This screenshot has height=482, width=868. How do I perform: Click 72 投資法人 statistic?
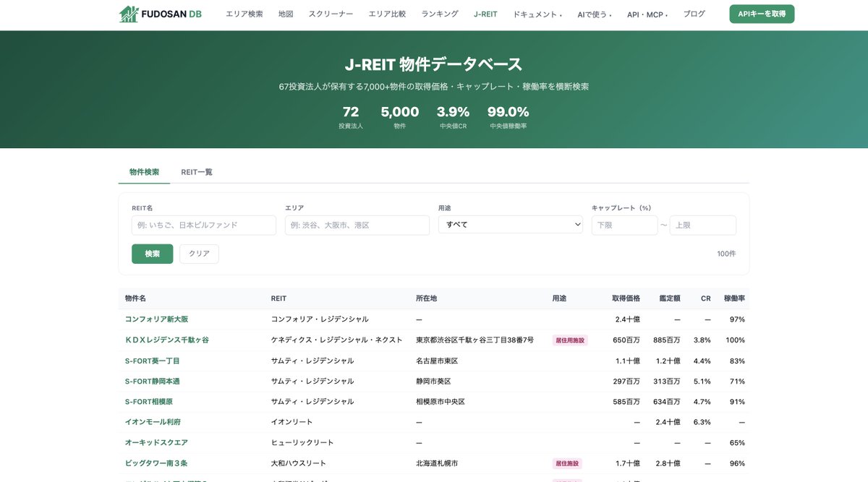tap(351, 116)
